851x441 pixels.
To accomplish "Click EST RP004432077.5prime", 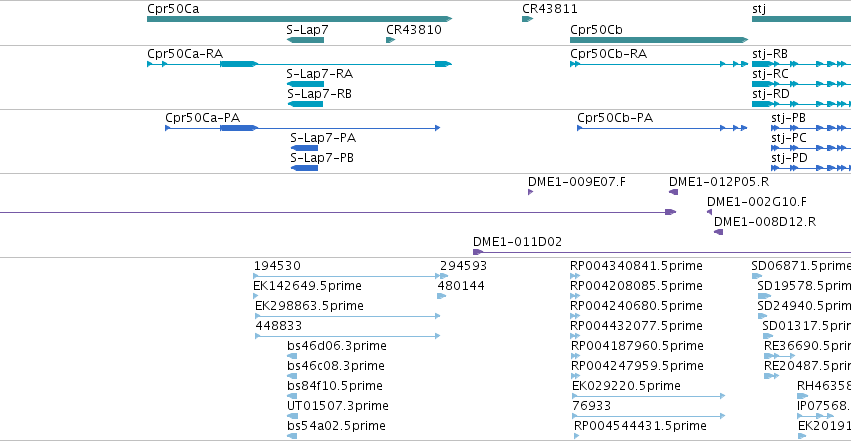I will 575,336.
